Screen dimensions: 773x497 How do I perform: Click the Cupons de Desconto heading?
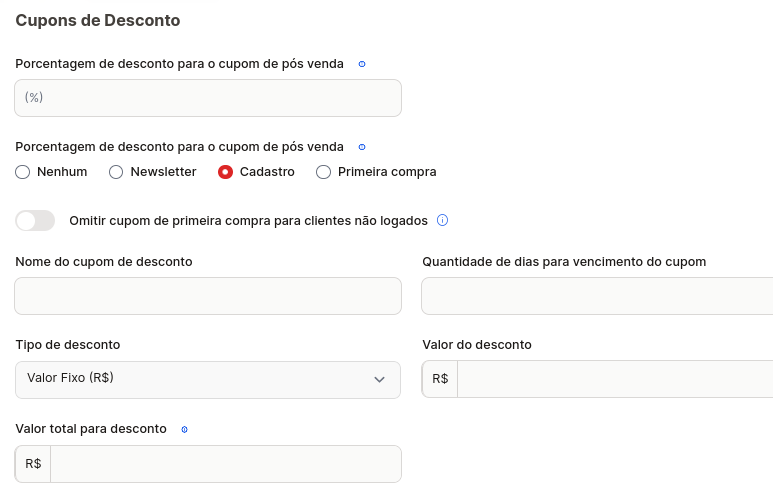(98, 21)
